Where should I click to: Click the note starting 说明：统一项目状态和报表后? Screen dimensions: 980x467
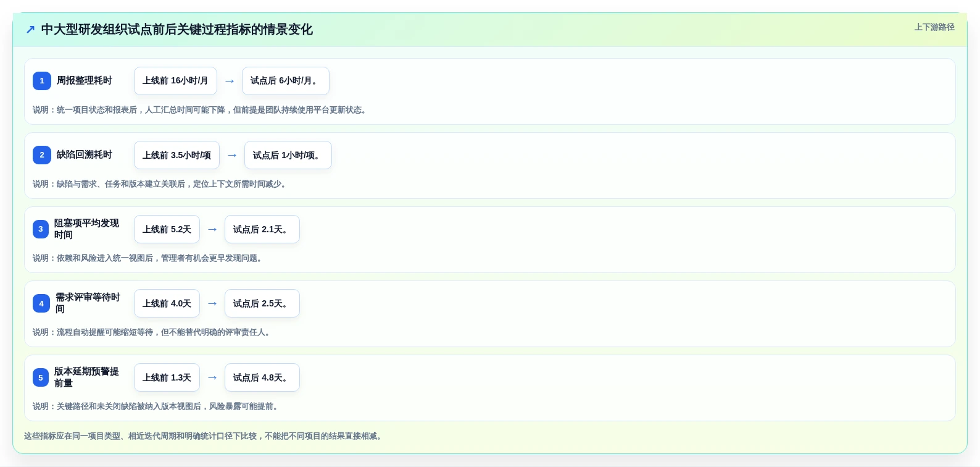click(x=201, y=110)
